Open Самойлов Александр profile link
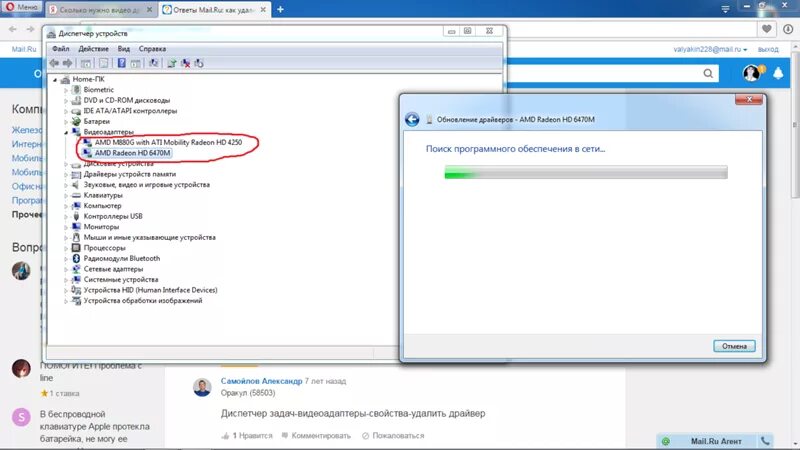This screenshot has height=450, width=800. pos(261,381)
